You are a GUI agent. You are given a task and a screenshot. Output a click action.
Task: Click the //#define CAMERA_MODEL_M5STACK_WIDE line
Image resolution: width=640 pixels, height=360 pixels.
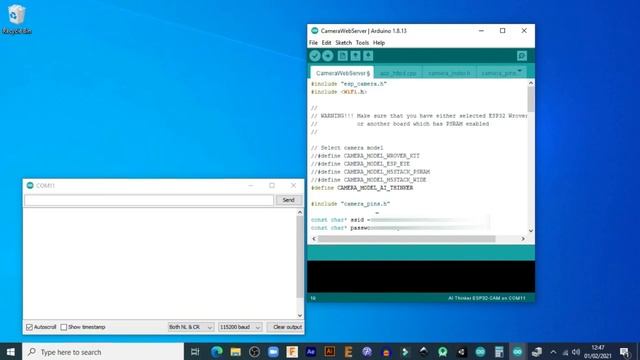369,180
